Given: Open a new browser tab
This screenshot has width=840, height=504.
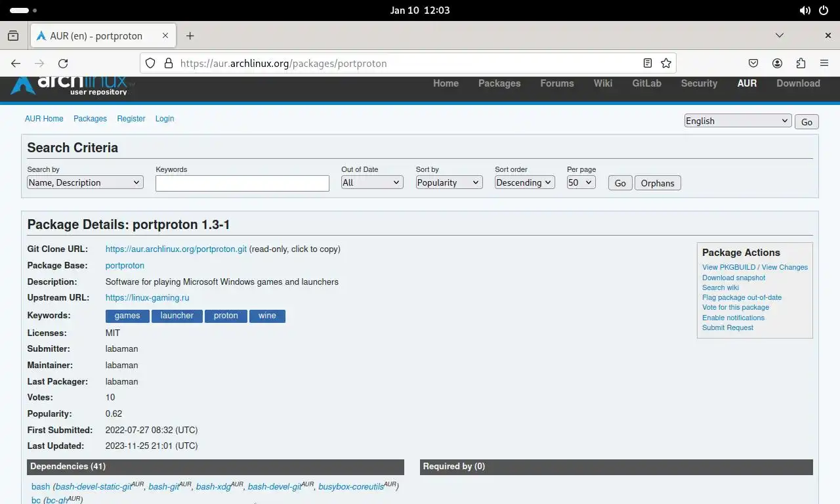Looking at the screenshot, I should pos(190,35).
